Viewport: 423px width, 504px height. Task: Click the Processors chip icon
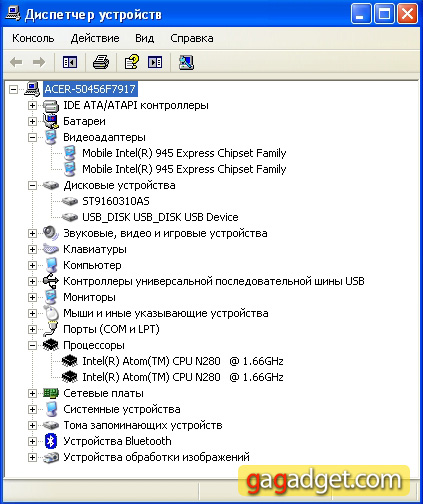(x=50, y=345)
